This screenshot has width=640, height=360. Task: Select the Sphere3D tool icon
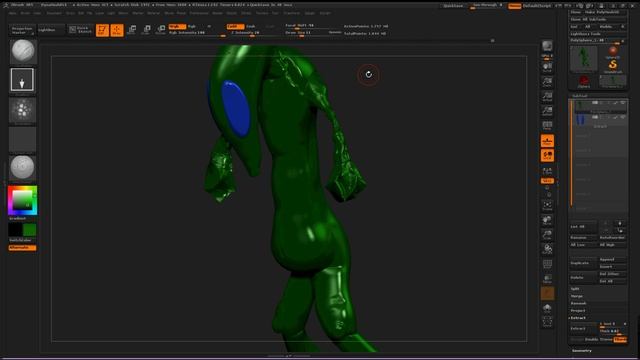tap(613, 51)
